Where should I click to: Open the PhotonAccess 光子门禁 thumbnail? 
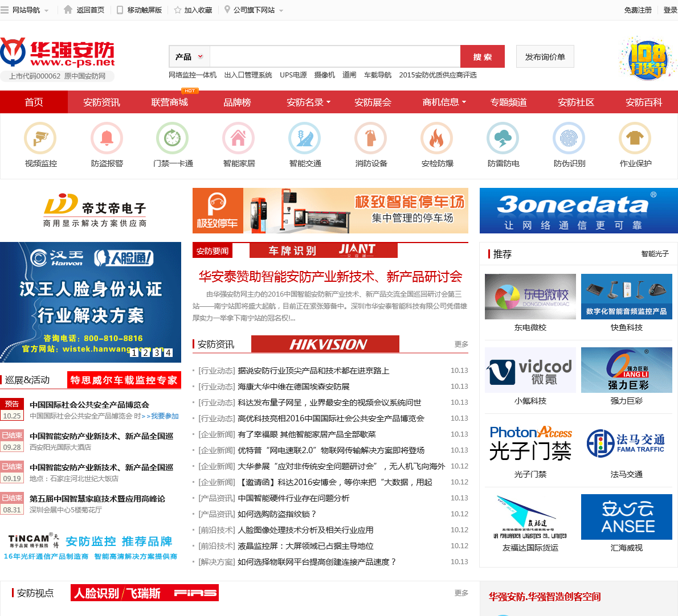530,443
